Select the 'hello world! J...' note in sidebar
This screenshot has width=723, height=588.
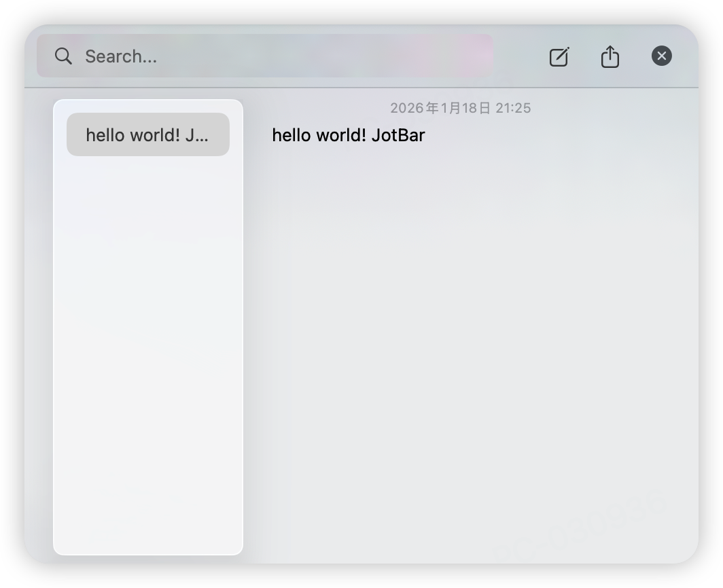[x=148, y=134]
